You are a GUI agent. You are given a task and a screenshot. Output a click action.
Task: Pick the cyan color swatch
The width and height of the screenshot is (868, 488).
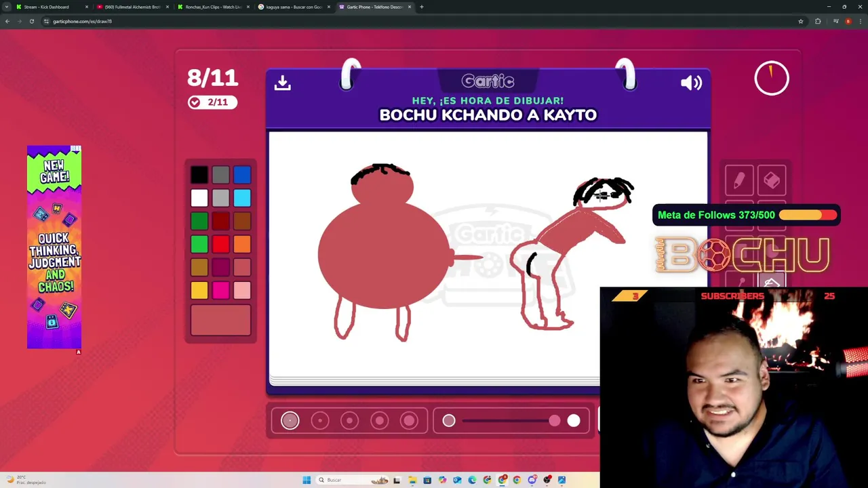pyautogui.click(x=242, y=198)
